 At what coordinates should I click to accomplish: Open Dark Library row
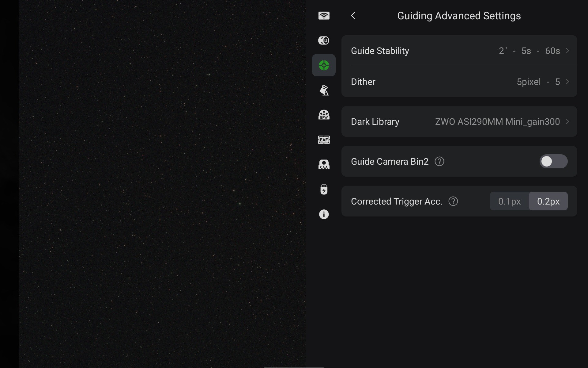coord(459,121)
